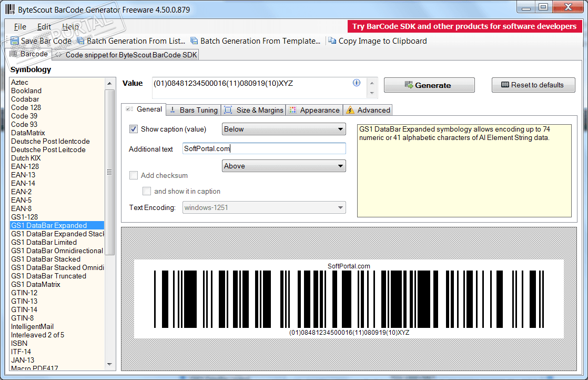Click Try BarCode SDK red banner link

pyautogui.click(x=464, y=26)
